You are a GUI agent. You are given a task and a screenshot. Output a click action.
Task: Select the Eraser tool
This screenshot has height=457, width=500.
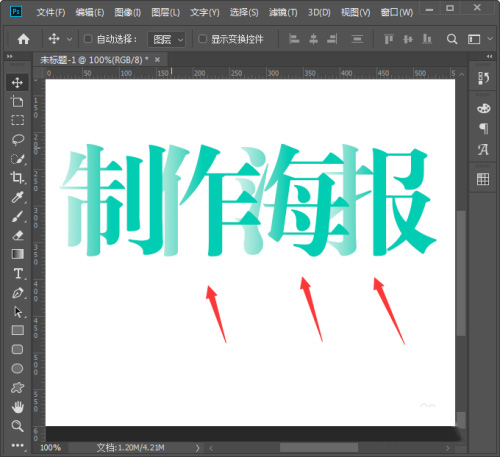click(17, 235)
